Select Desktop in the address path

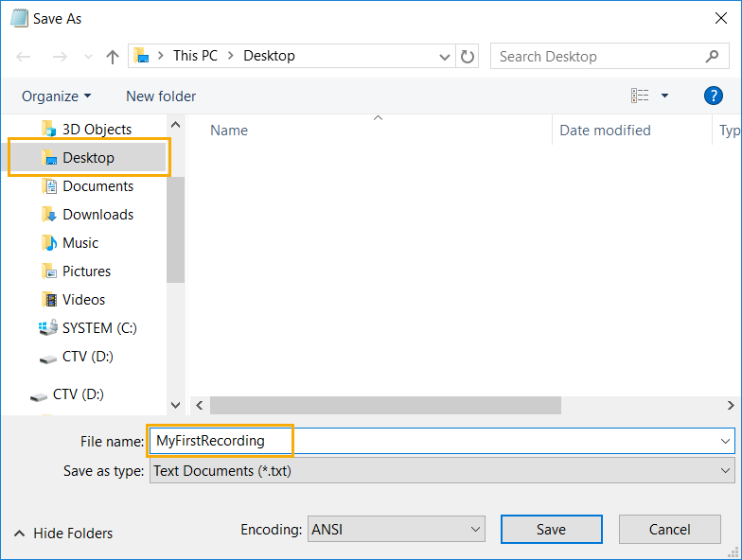click(269, 56)
